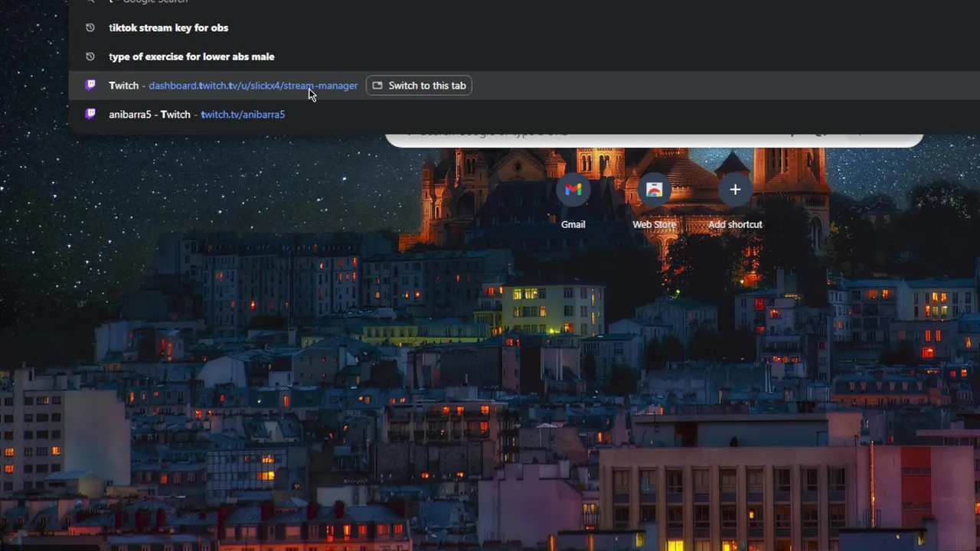Click the Twitch icon beside the anibarra5 suggestion
Screen dimensions: 980x551
click(x=90, y=114)
